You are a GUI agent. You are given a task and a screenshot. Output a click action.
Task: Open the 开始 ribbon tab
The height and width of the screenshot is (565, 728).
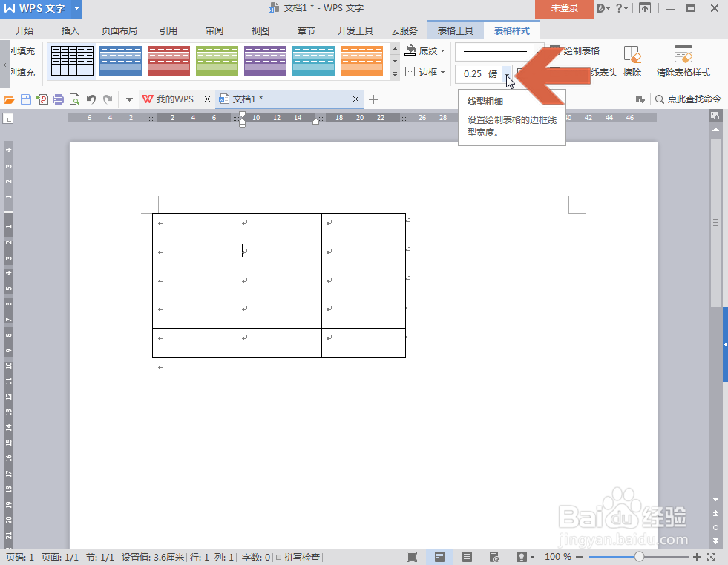coord(24,30)
